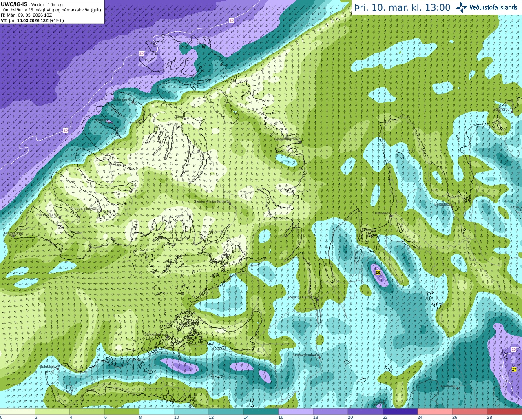The image size is (522, 420).
Task: Pick the 6–8 m/s olive green legend swatch
Action: coord(122,411)
